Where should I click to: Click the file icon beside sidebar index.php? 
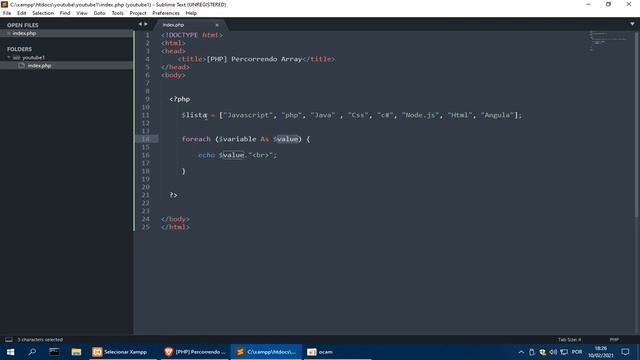click(x=22, y=65)
